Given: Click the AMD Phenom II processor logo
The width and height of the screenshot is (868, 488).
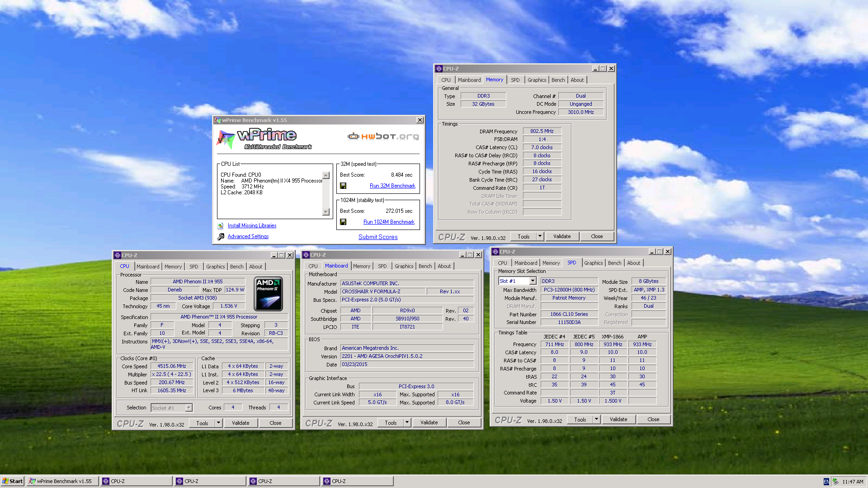Looking at the screenshot, I should pos(269,294).
